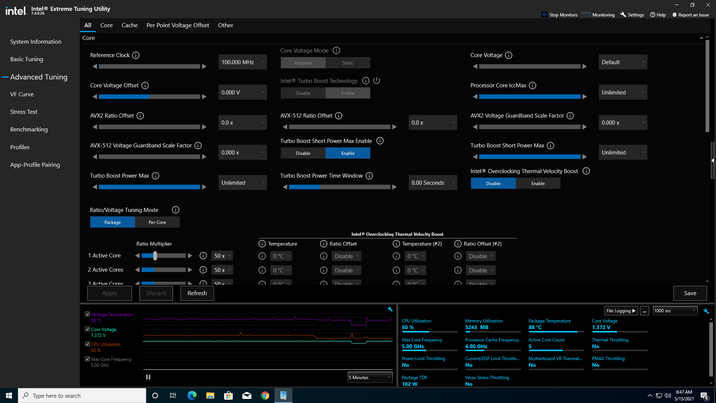Open Core Voltage Offset 0.000 V dropdown
This screenshot has width=716, height=403.
[x=242, y=92]
